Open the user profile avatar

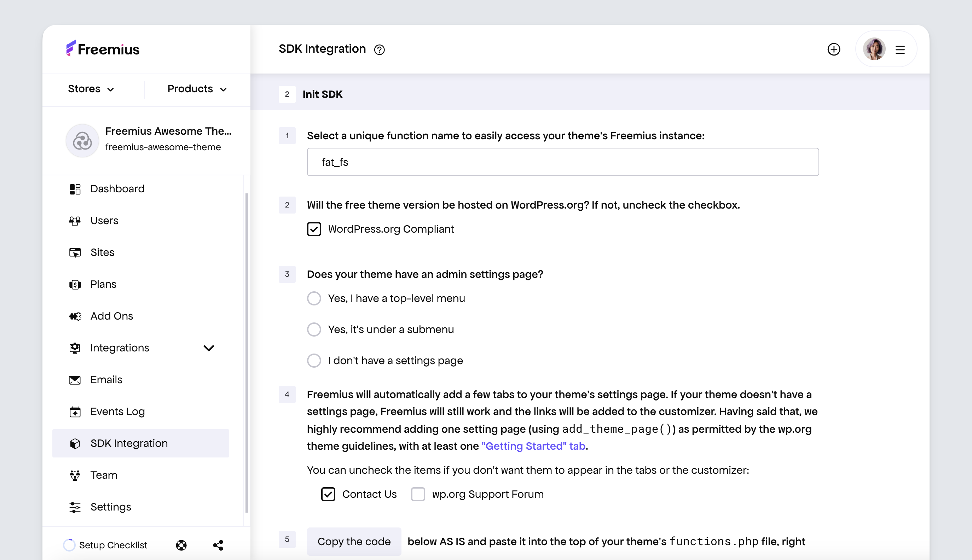tap(874, 49)
